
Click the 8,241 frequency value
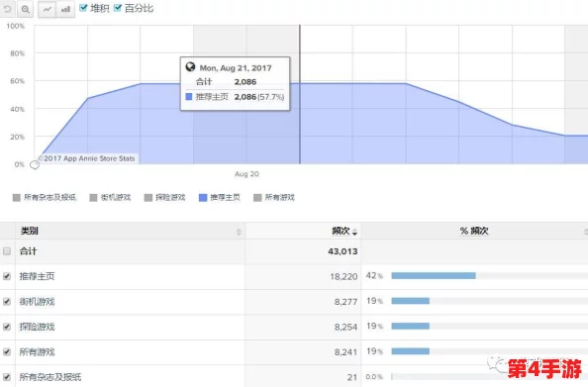tap(345, 352)
